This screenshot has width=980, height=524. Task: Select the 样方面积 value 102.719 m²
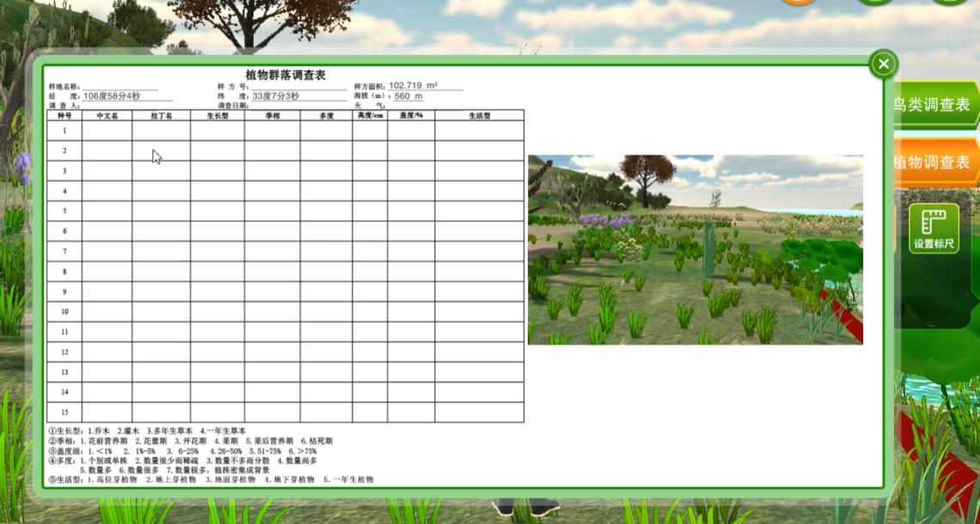pos(413,86)
